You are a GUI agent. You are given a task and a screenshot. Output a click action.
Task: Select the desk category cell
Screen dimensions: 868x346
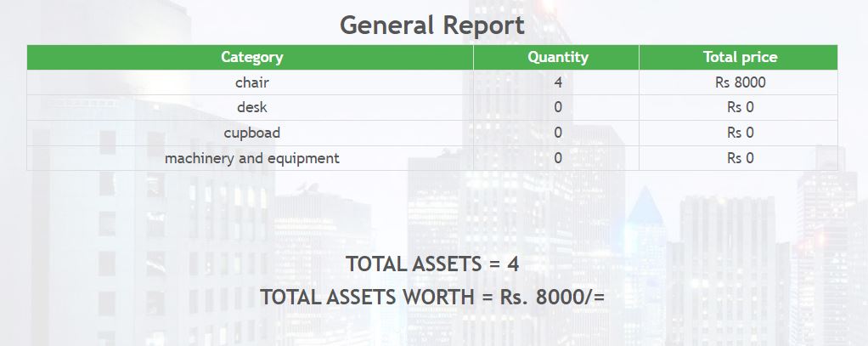point(251,108)
